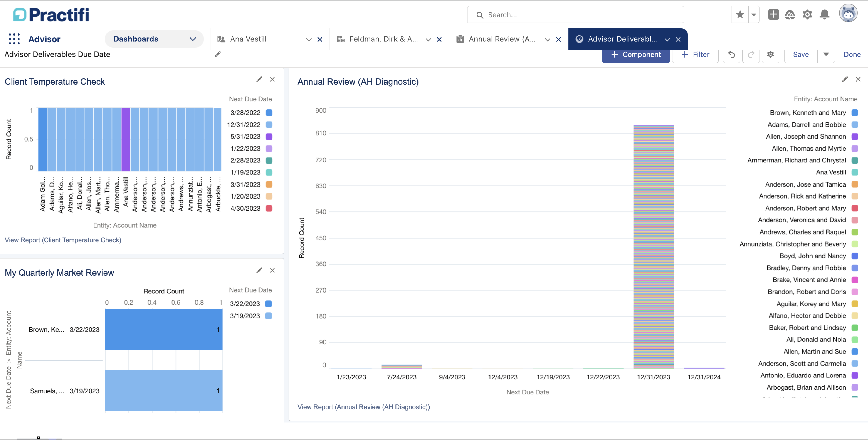This screenshot has height=440, width=868.
Task: Click the 7/24/2023 small bar
Action: click(x=402, y=367)
